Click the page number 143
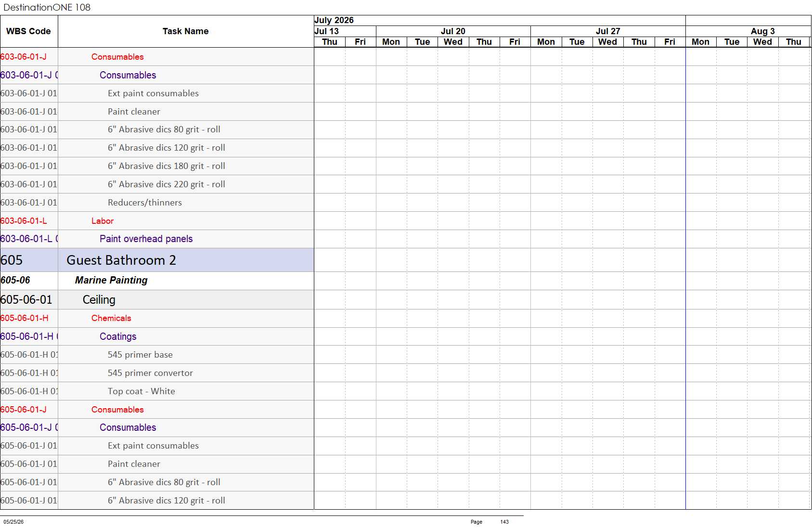812x528 pixels. coord(504,522)
